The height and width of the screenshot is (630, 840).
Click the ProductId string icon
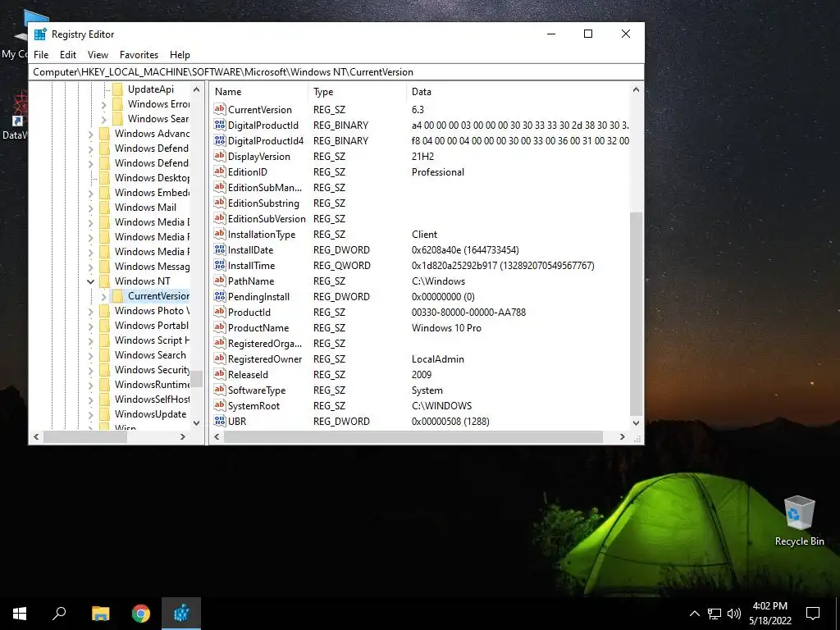point(220,312)
